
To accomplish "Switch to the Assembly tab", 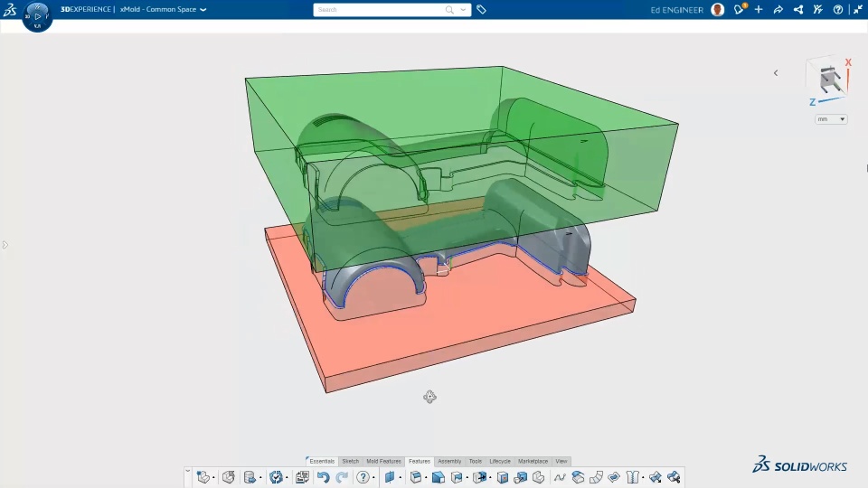I will click(x=449, y=461).
